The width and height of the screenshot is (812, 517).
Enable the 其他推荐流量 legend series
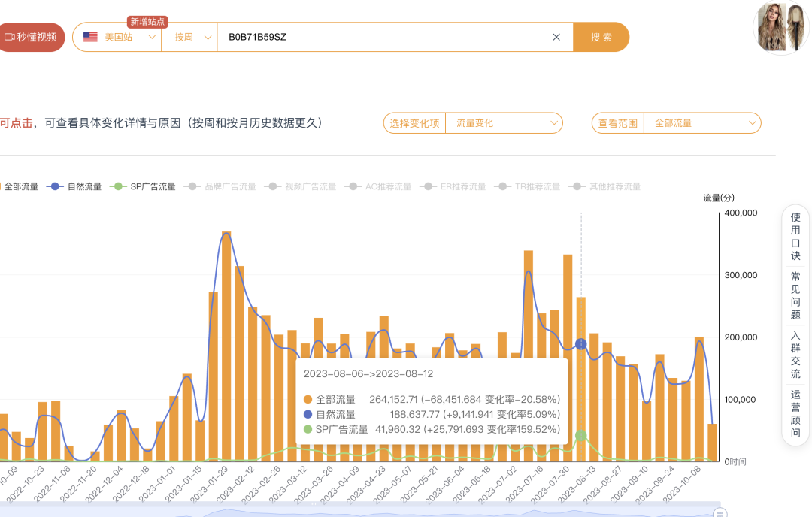[x=604, y=187]
